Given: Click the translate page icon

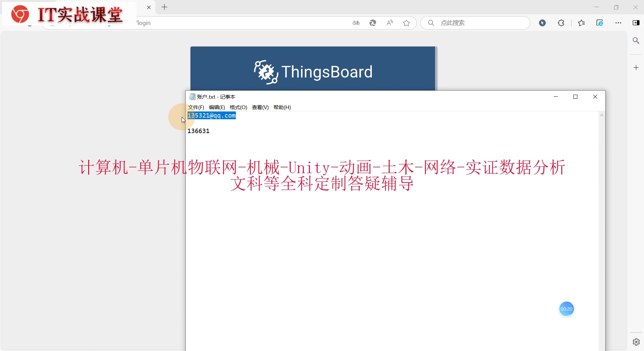Looking at the screenshot, I should click(356, 23).
